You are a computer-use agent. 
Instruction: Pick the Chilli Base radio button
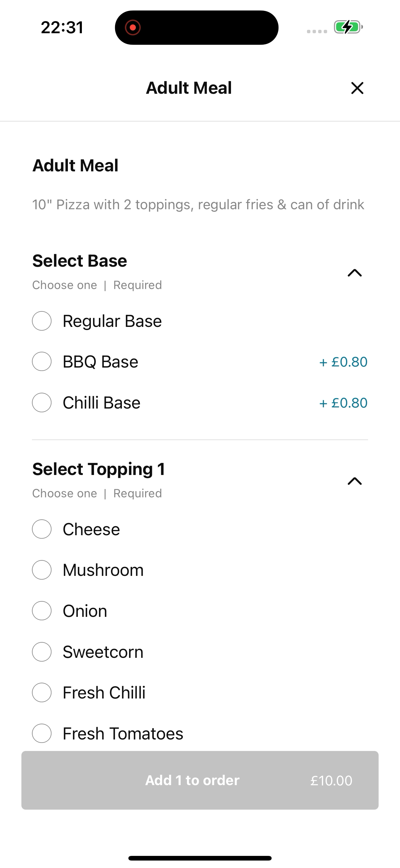pyautogui.click(x=42, y=402)
